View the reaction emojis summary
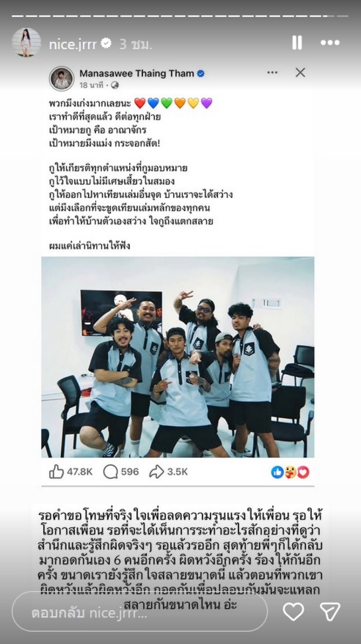The width and height of the screenshot is (361, 644). [x=290, y=472]
